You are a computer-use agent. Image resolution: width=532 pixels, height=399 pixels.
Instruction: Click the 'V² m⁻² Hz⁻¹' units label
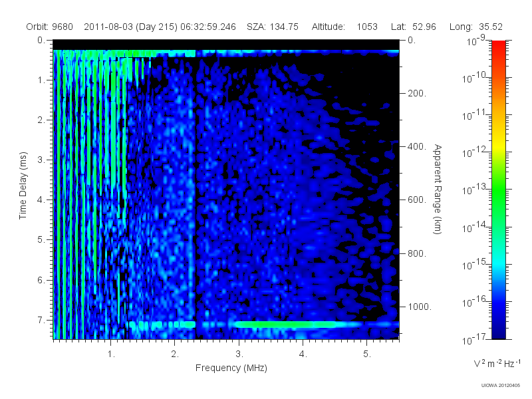tap(497, 363)
